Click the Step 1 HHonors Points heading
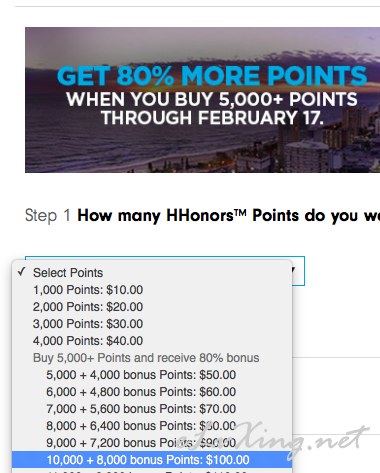380x473 pixels. (202, 215)
